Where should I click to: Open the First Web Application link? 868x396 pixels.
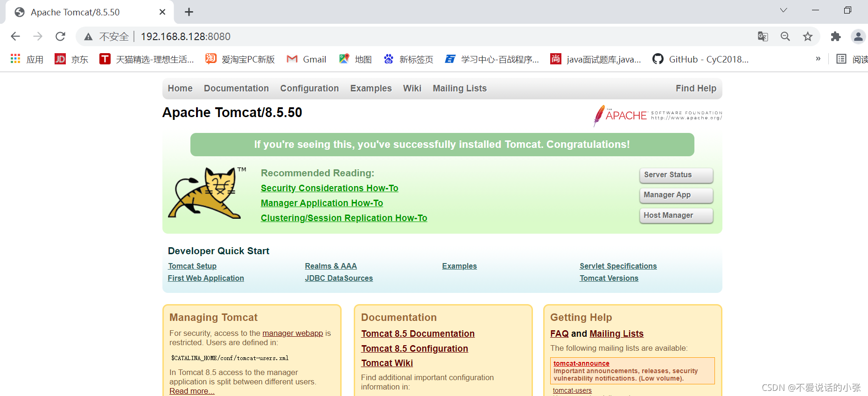[206, 278]
